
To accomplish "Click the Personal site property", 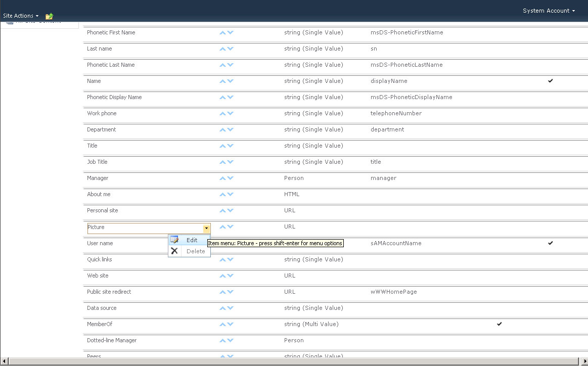I will 102,210.
